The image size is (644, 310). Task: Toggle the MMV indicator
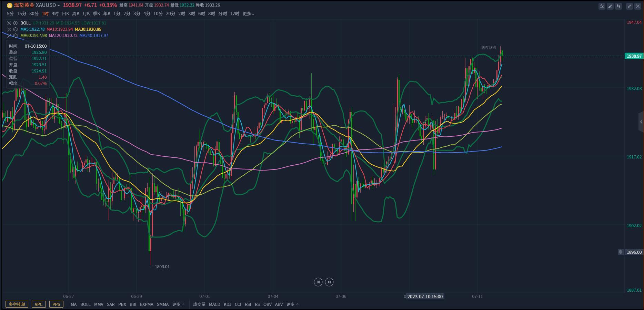click(99, 304)
